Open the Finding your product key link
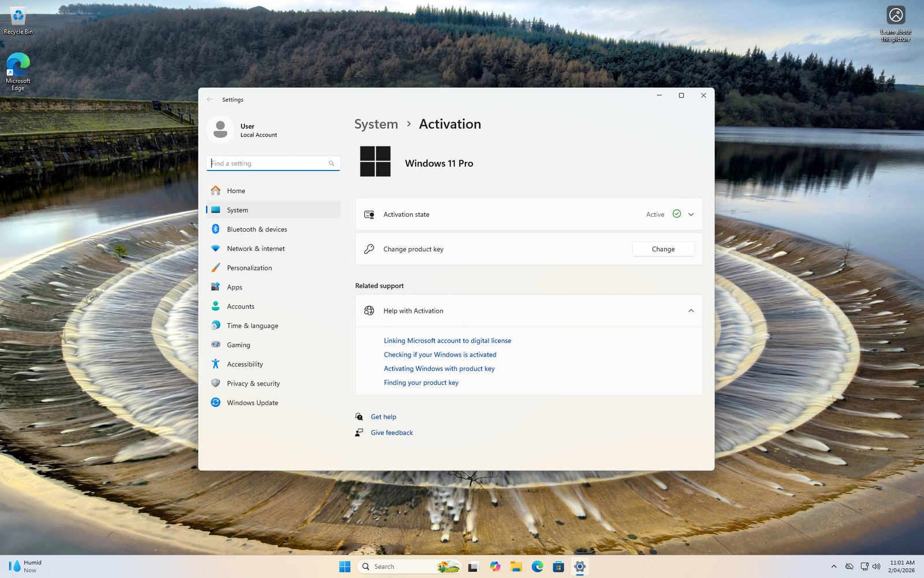The width and height of the screenshot is (924, 578). [x=421, y=383]
